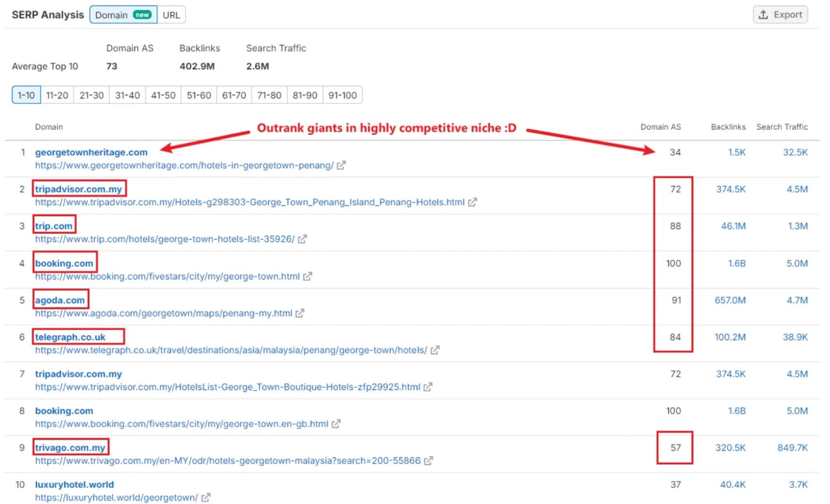Click the agoda.com domain link
This screenshot has height=504, width=830.
pos(60,300)
